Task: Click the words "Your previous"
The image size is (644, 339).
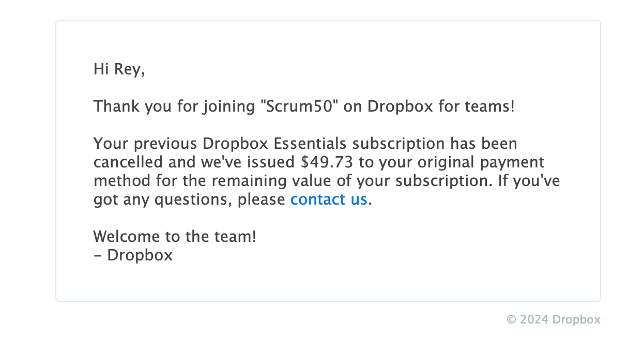Action: pyautogui.click(x=145, y=144)
